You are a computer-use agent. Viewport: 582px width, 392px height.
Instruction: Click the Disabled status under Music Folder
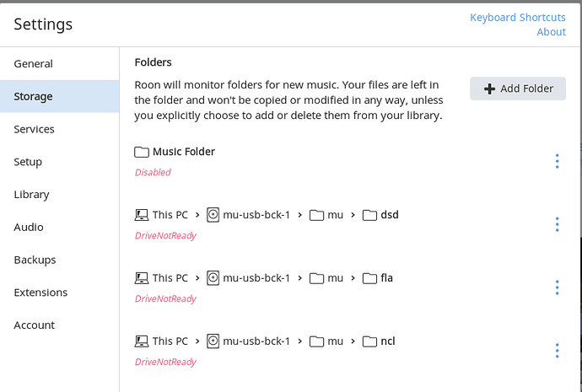[153, 173]
